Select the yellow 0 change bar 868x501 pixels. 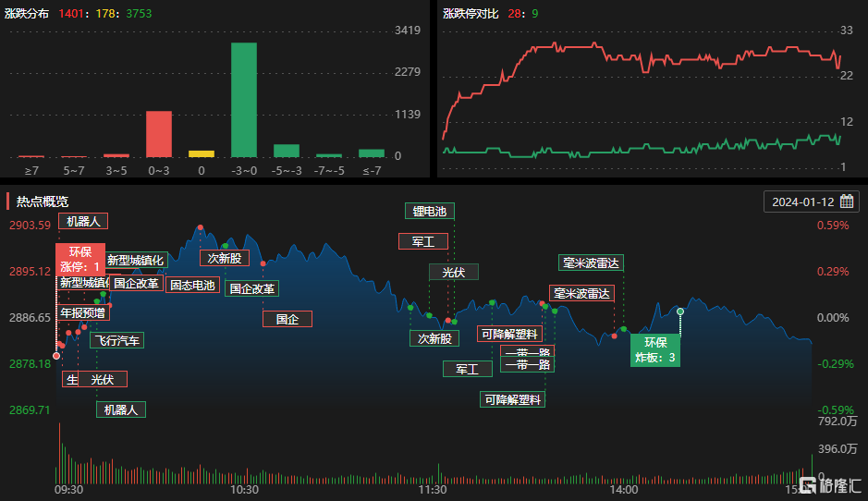tap(202, 153)
